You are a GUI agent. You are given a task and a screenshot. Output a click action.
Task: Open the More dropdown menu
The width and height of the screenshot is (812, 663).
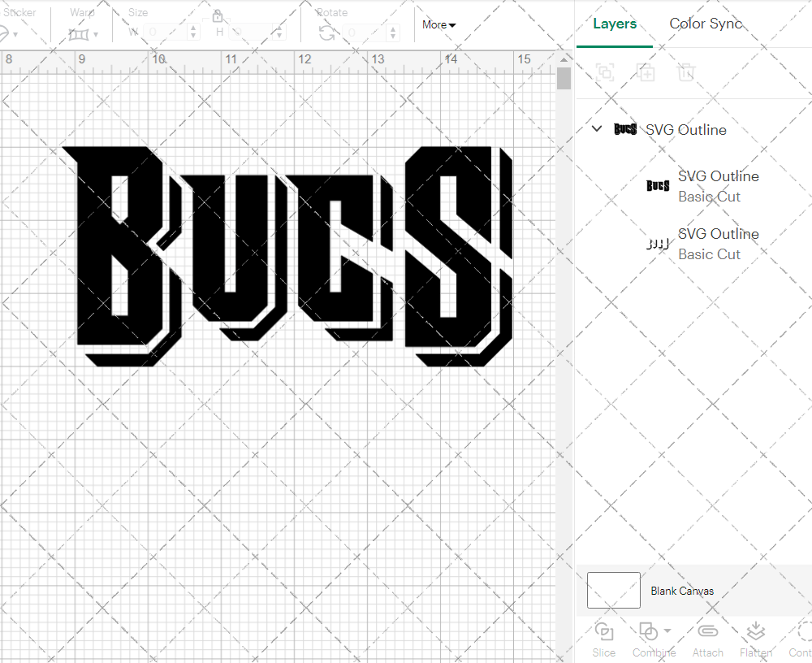coord(438,25)
